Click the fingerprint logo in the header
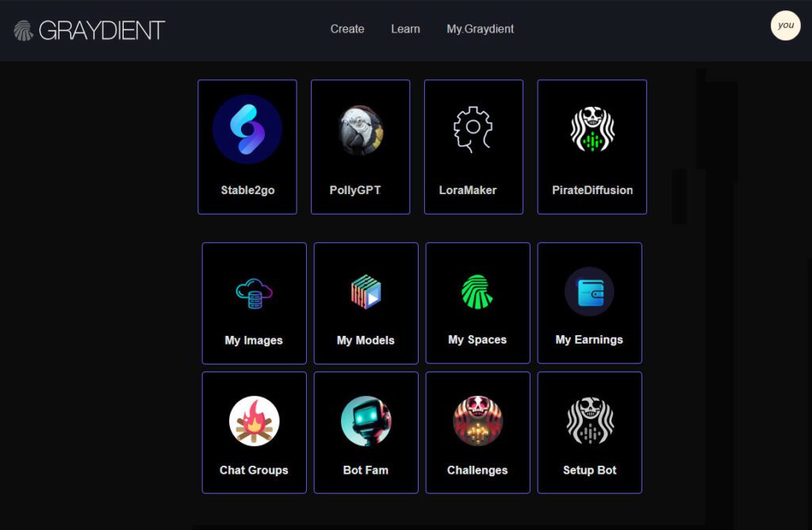The image size is (812, 530). [23, 30]
